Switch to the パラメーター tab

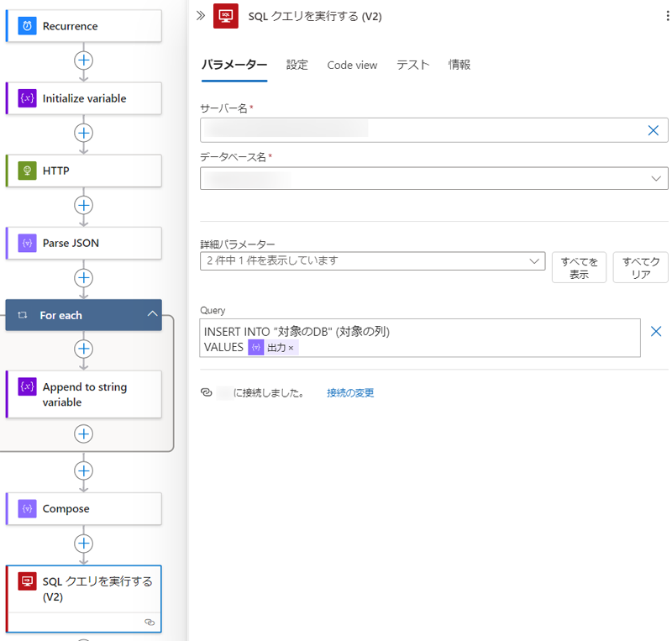coord(234,65)
